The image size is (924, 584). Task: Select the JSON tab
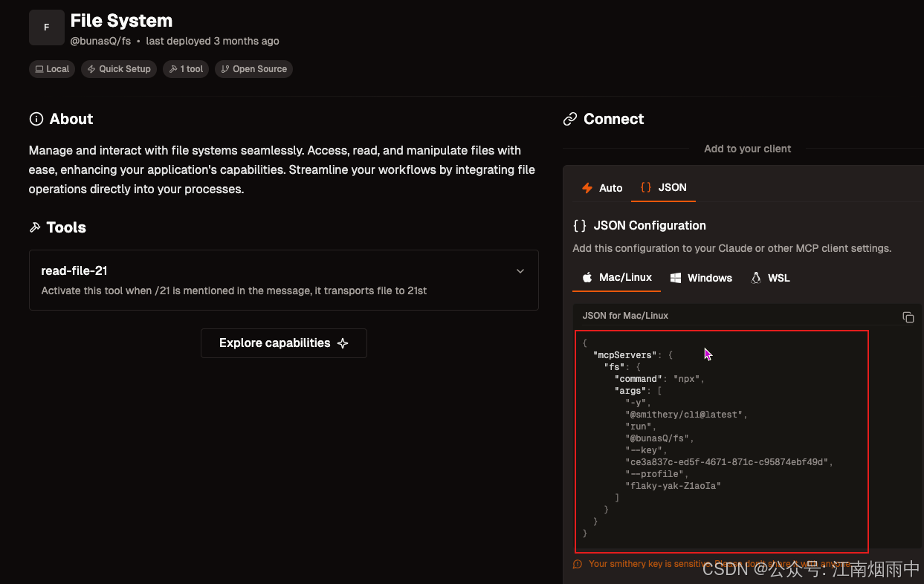[x=663, y=187]
